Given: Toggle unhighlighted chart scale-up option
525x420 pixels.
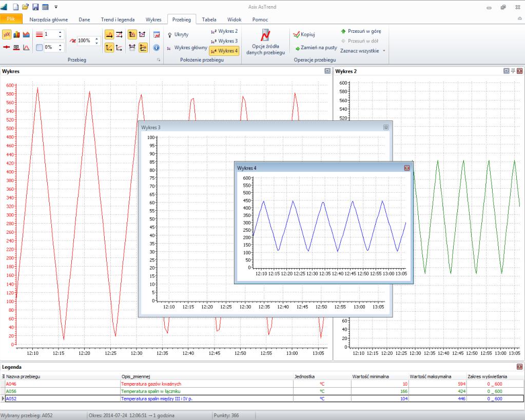Looking at the screenshot, I should tap(142, 34).
